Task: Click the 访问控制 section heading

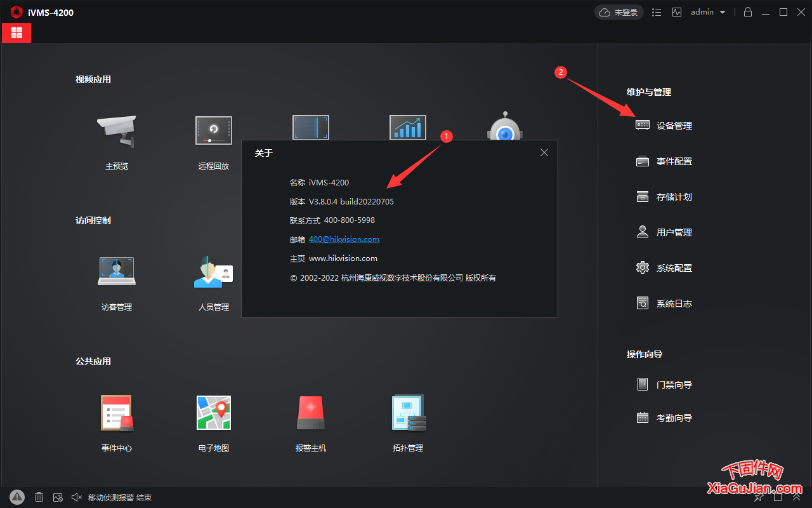Action: point(93,220)
